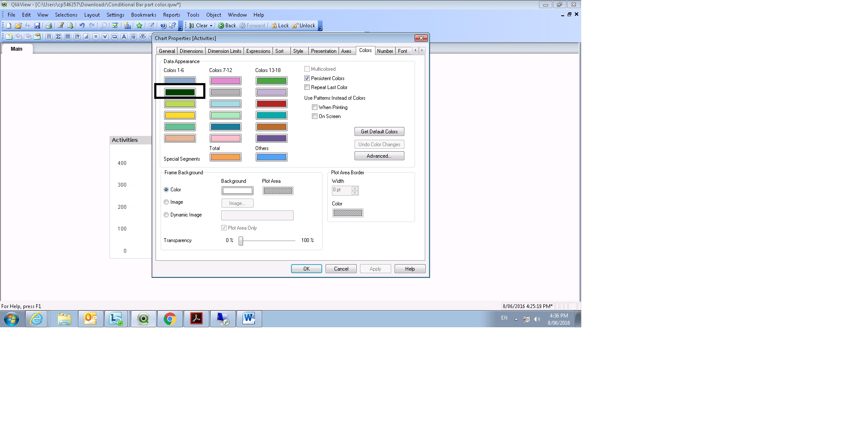Click the Open Document folder icon
The width and height of the screenshot is (868, 444).
tap(18, 26)
